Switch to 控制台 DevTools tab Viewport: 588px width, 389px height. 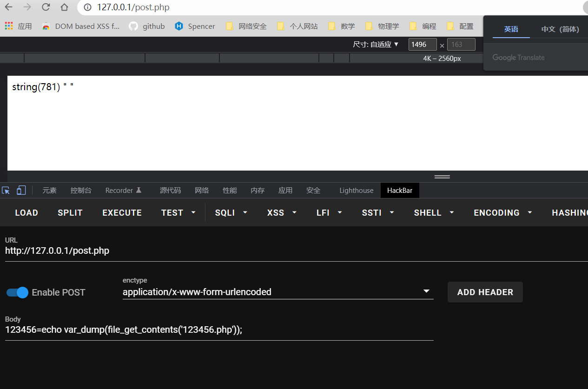click(81, 190)
